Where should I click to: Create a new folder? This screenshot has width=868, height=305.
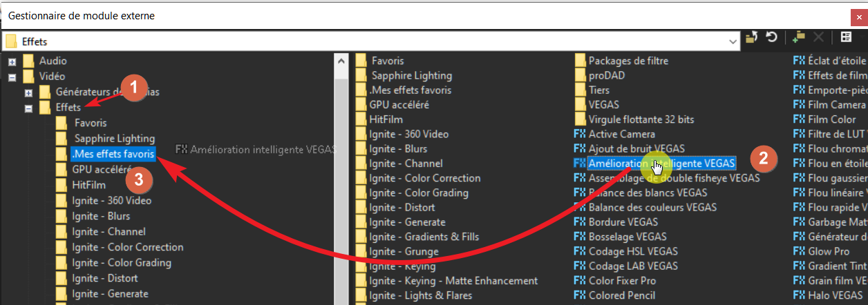click(799, 37)
